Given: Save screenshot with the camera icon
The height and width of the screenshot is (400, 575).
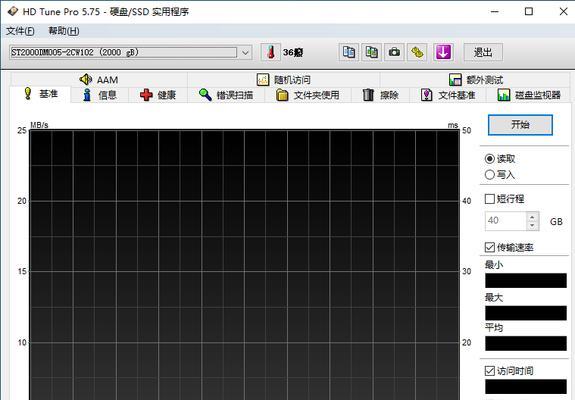Looking at the screenshot, I should (x=394, y=52).
